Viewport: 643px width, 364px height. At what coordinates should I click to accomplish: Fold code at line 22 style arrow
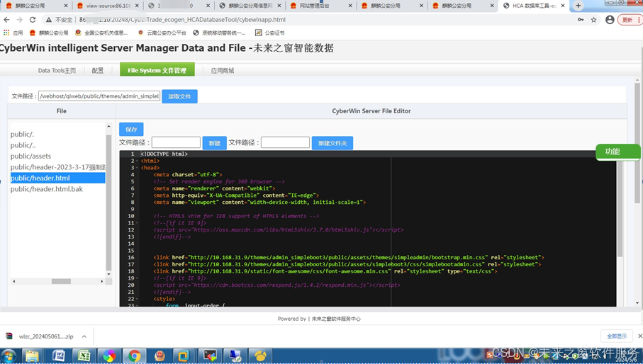click(x=137, y=299)
